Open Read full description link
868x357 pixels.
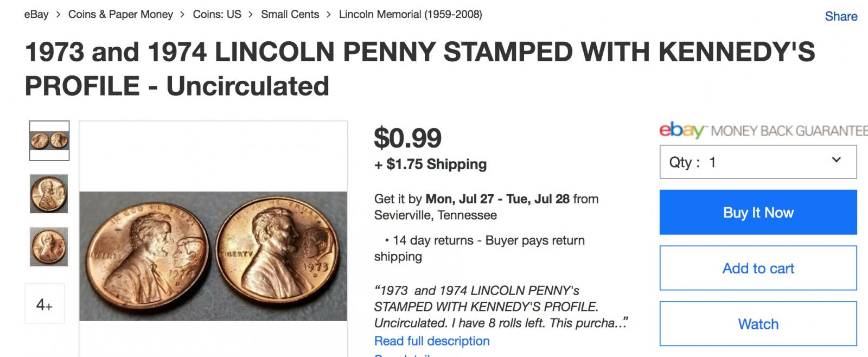pos(431,341)
